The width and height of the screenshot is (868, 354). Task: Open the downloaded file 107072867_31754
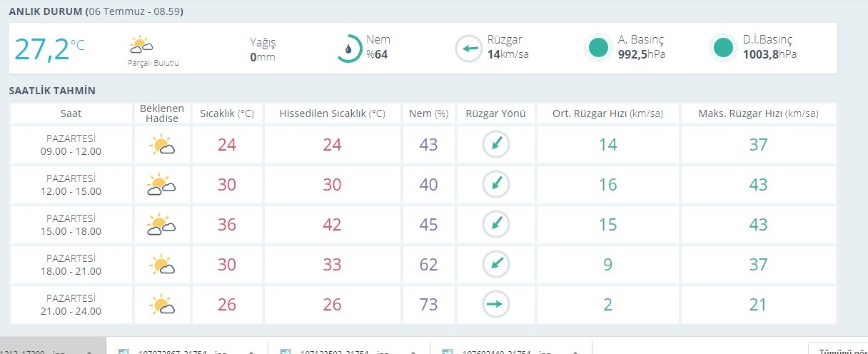178,351
